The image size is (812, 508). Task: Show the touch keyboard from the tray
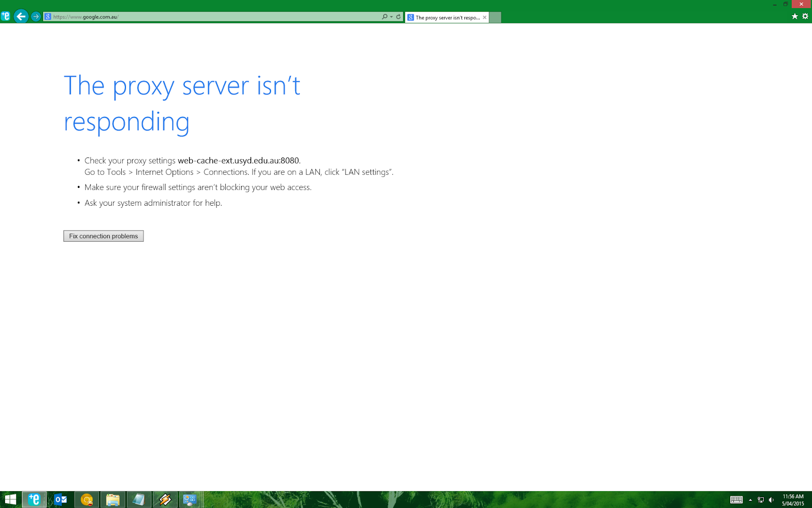click(x=736, y=499)
